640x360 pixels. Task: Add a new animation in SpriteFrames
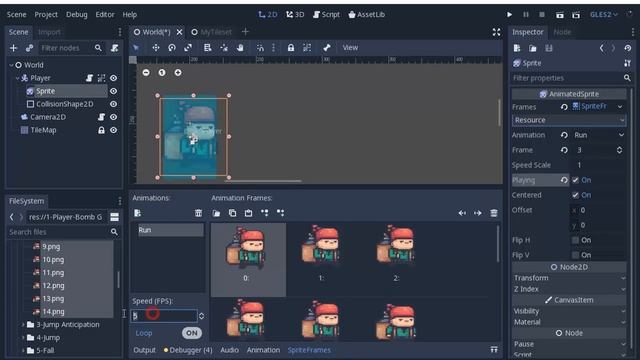[138, 213]
